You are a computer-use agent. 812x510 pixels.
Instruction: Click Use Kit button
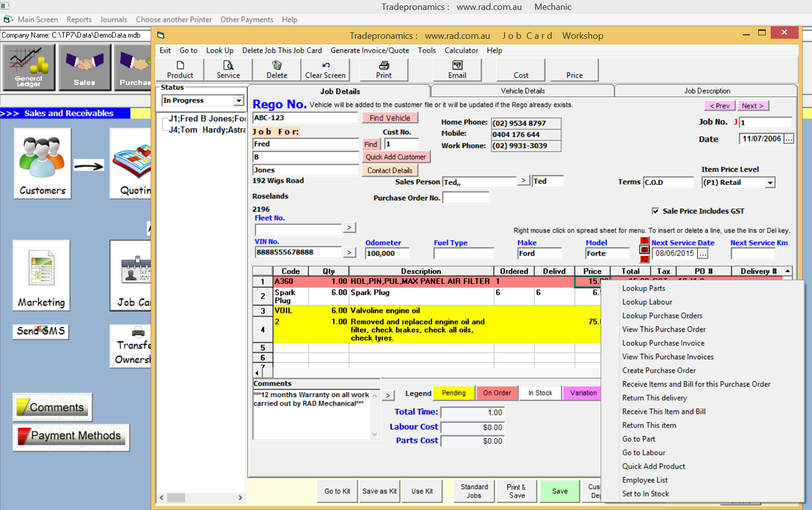click(x=422, y=491)
